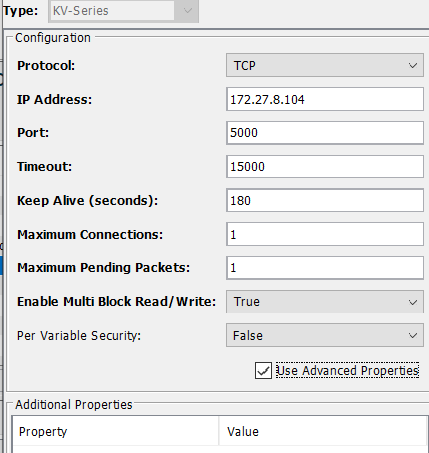Toggle the Use Advanced Properties checkbox
Viewport: 429px width, 453px height.
tap(263, 371)
